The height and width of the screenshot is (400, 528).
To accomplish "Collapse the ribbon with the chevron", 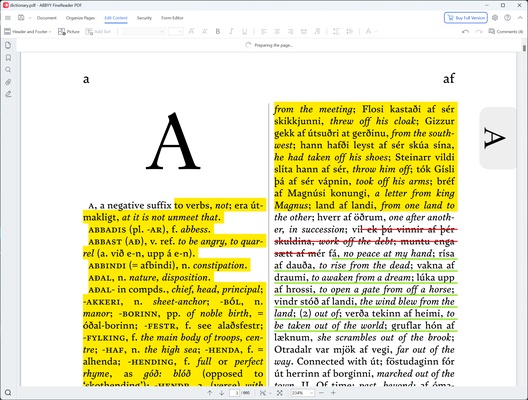I will tap(520, 18).
